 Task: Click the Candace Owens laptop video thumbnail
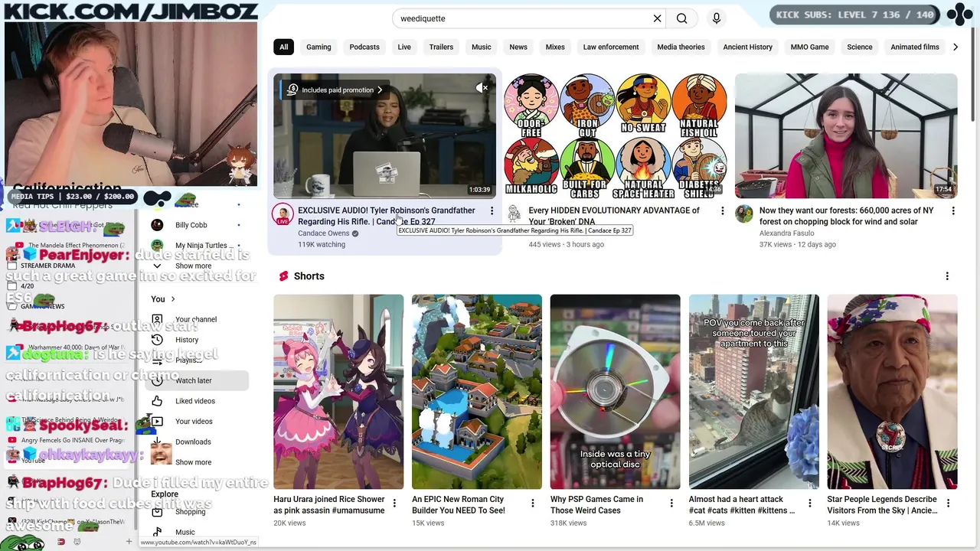point(384,136)
